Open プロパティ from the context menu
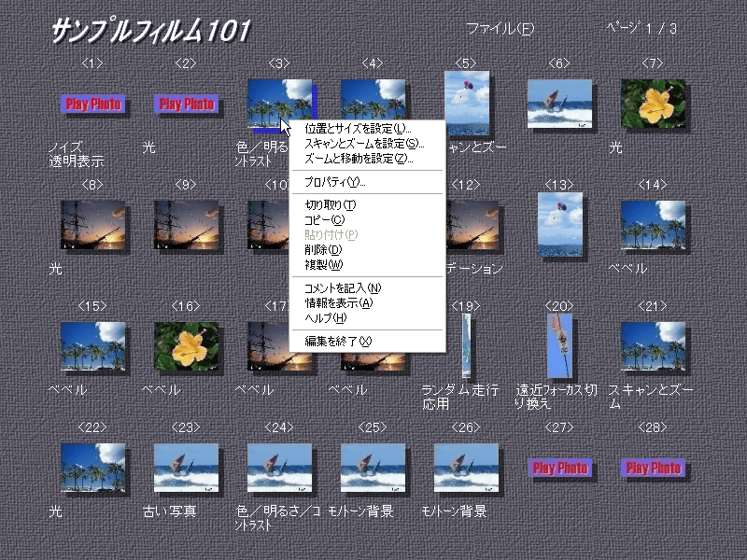 point(335,182)
